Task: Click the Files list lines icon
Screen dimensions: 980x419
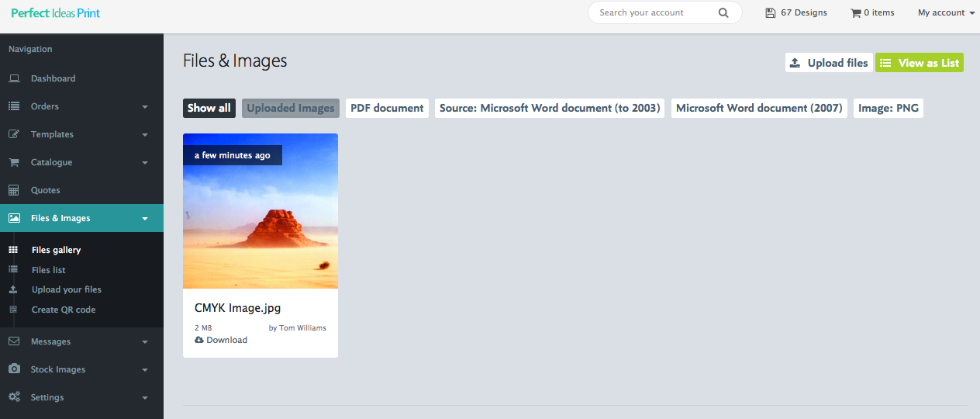Action: click(13, 270)
